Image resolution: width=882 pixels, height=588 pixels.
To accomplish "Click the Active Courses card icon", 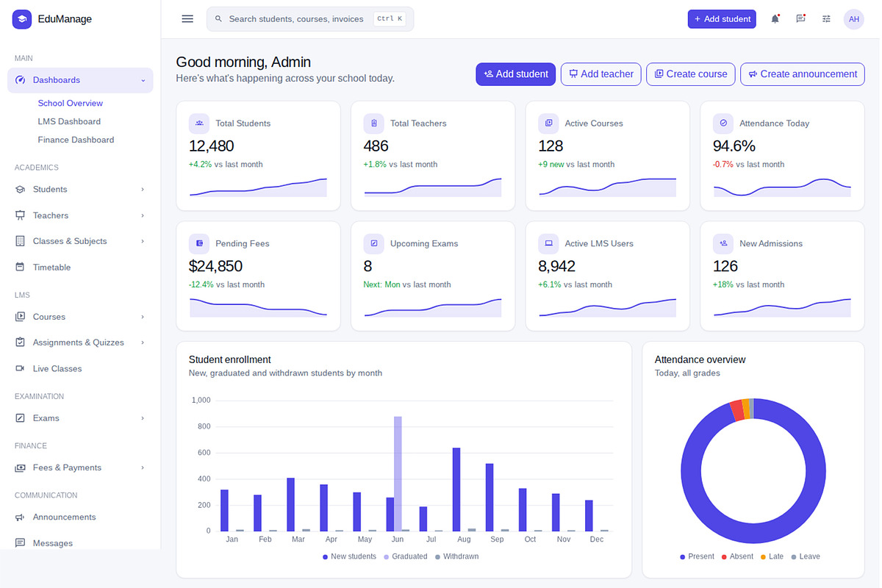I will (548, 123).
